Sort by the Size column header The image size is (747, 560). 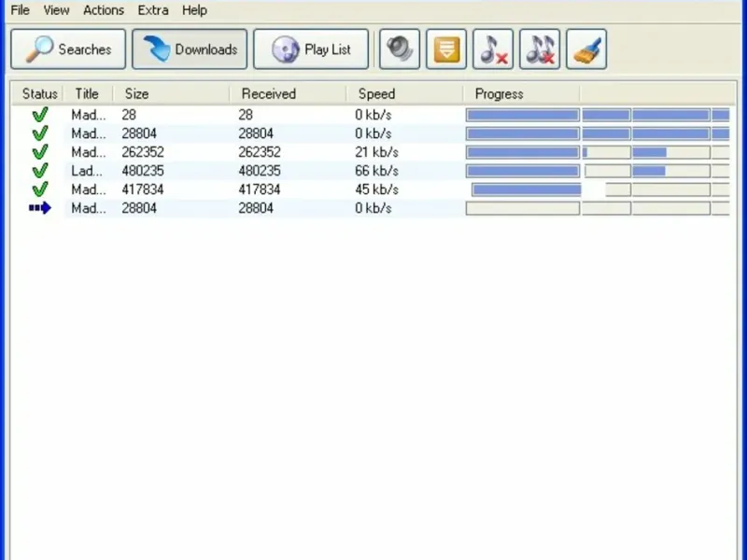(x=172, y=94)
